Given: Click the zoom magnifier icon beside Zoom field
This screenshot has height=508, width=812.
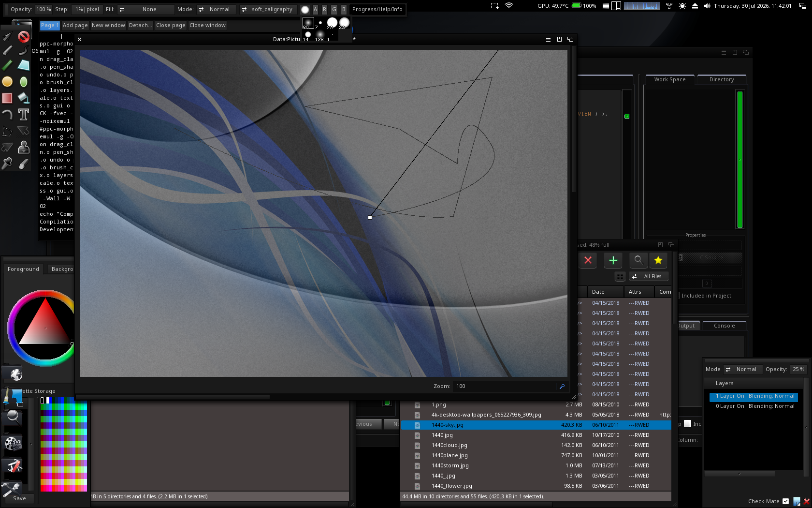Looking at the screenshot, I should click(x=562, y=386).
